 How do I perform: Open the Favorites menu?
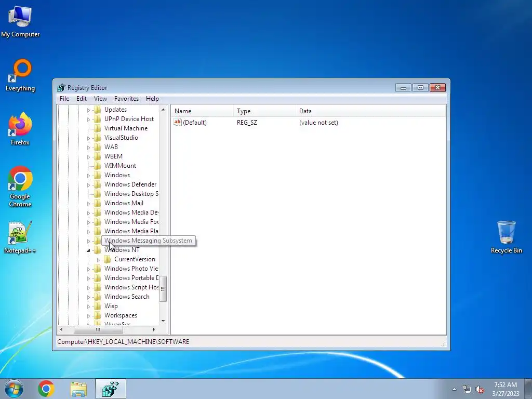click(x=126, y=99)
